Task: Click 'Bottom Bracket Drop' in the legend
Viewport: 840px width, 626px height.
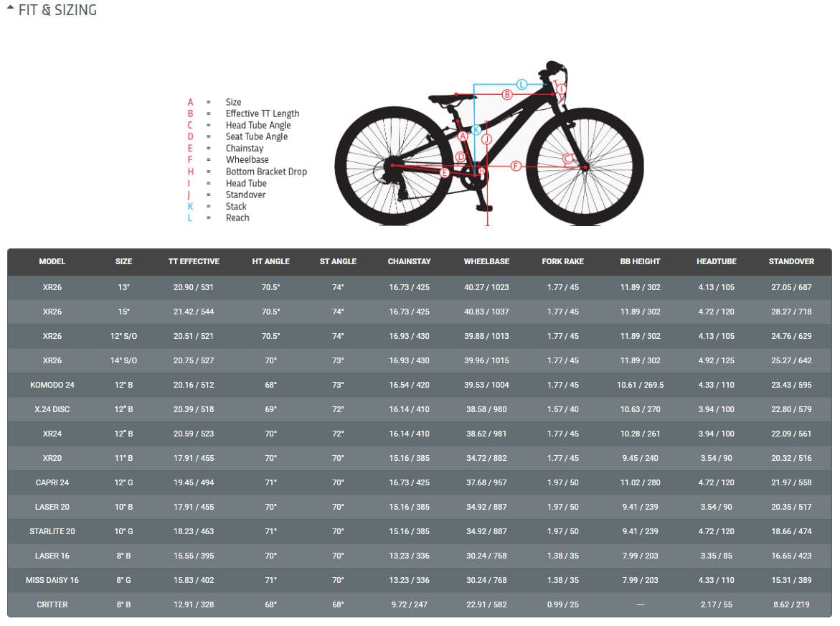Action: pos(266,172)
